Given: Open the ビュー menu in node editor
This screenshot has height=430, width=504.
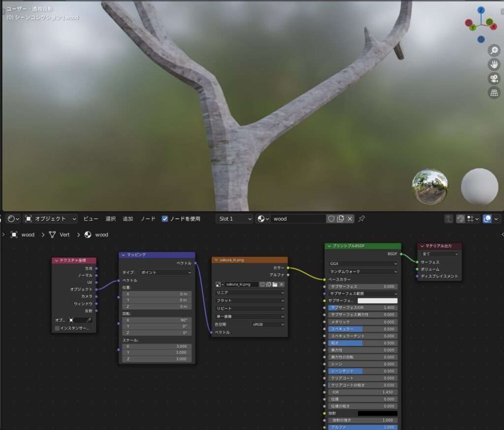Looking at the screenshot, I should [x=91, y=219].
